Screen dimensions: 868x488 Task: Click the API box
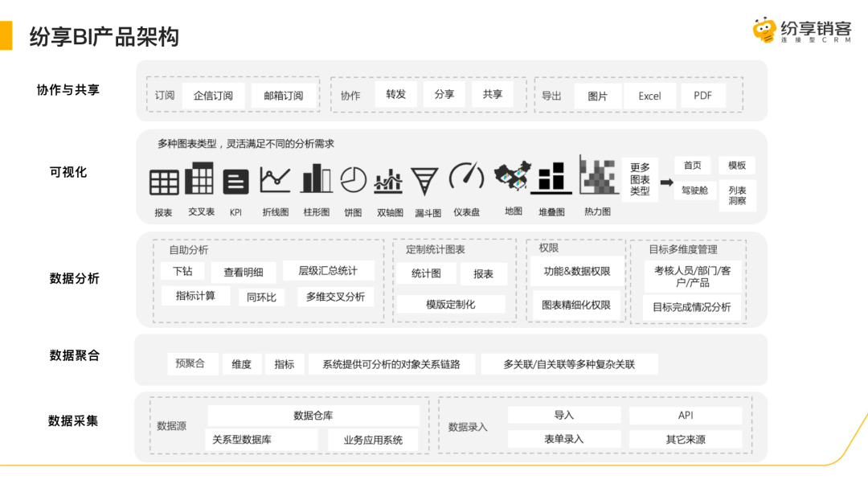pyautogui.click(x=686, y=415)
